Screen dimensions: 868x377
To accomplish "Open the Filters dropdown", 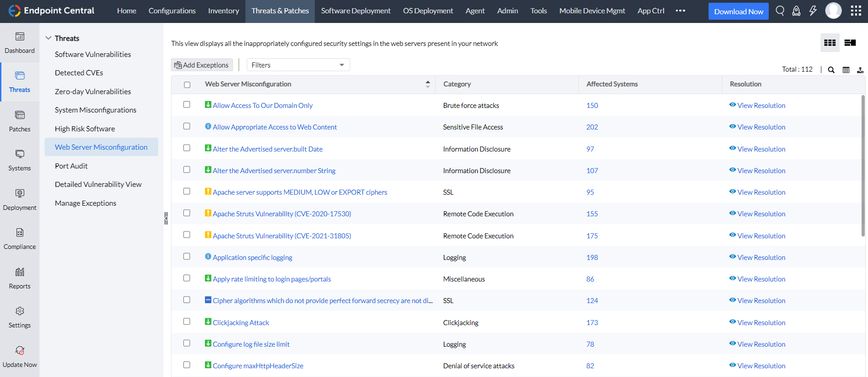I will pos(298,65).
